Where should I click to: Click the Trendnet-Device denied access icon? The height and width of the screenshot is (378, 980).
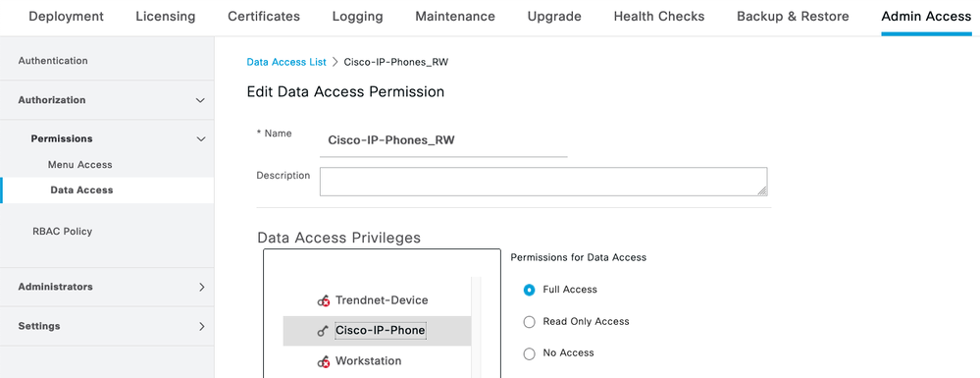click(323, 301)
